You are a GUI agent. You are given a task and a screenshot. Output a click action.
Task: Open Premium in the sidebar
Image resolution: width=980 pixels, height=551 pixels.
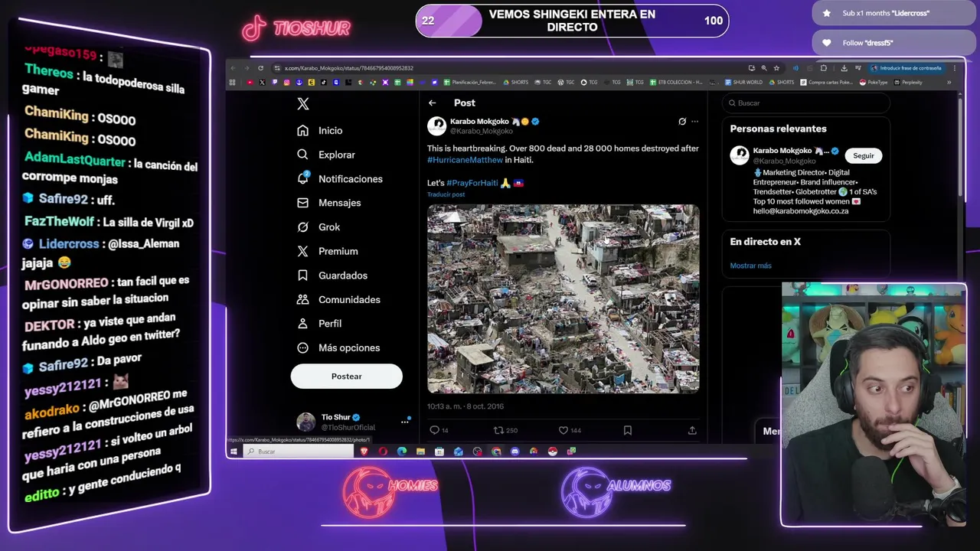[328, 251]
